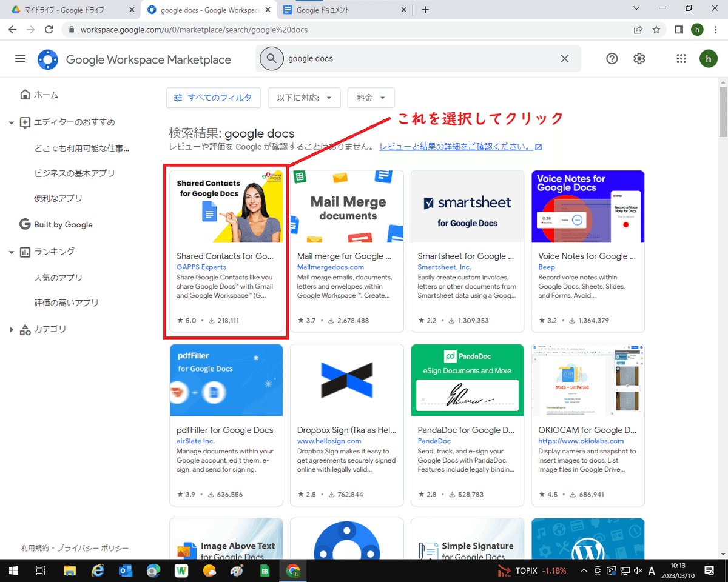Collapse the ランキング section arrow

pyautogui.click(x=11, y=252)
